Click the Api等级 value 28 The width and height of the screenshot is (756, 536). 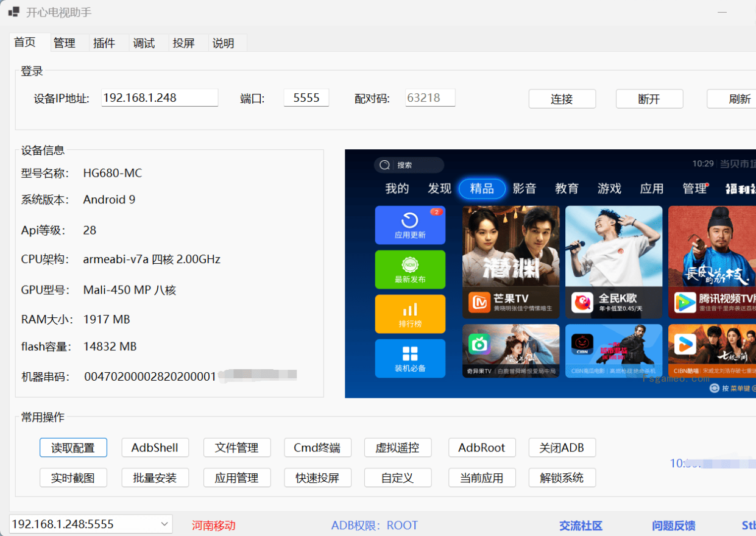click(x=90, y=230)
